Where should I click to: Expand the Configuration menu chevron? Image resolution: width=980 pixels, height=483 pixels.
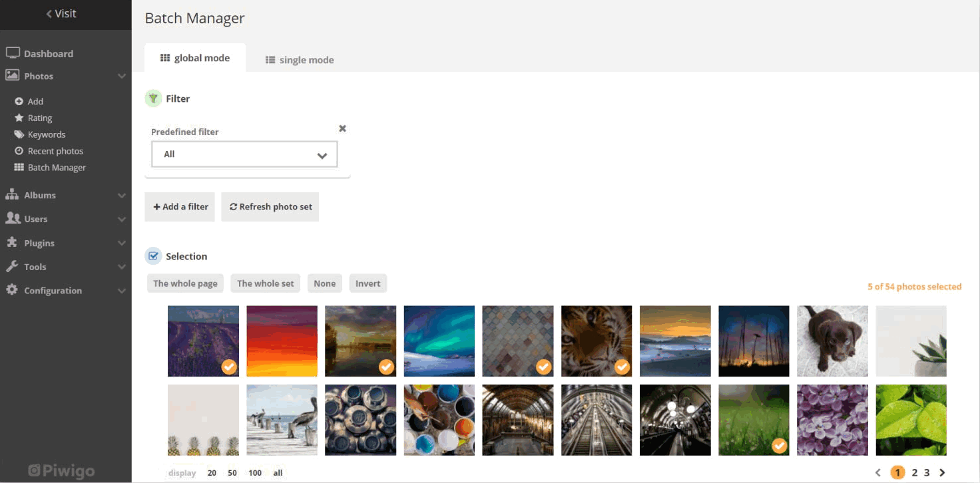[122, 291]
